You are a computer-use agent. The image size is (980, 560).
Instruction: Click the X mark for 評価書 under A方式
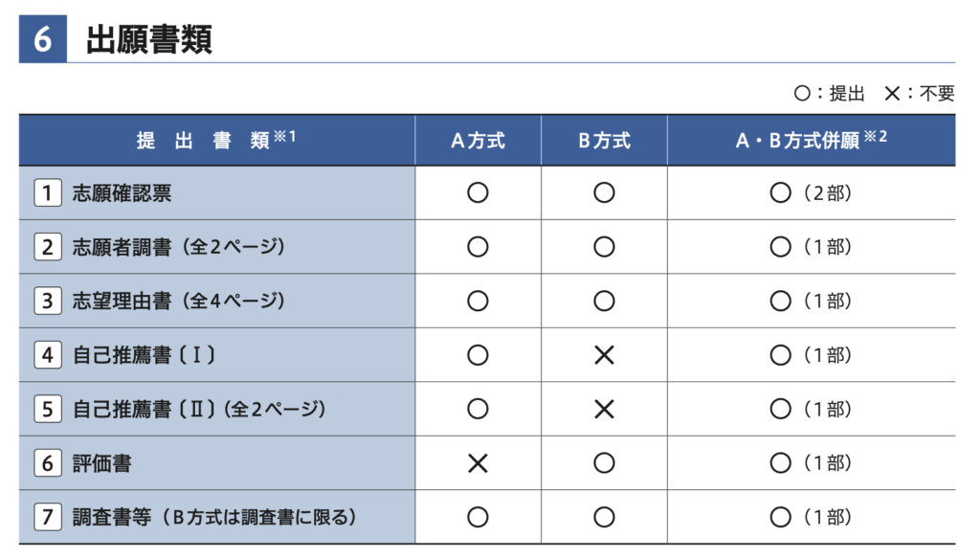tap(478, 463)
